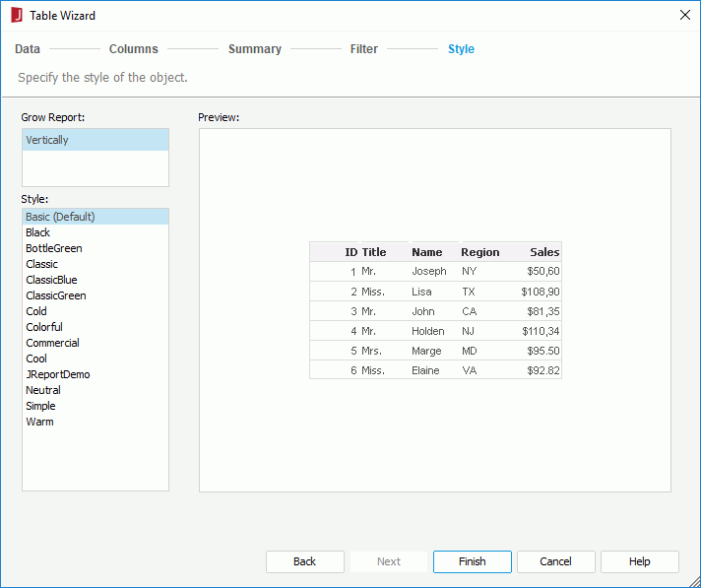Click the TX region cell
Image resolution: width=701 pixels, height=588 pixels.
click(x=468, y=292)
